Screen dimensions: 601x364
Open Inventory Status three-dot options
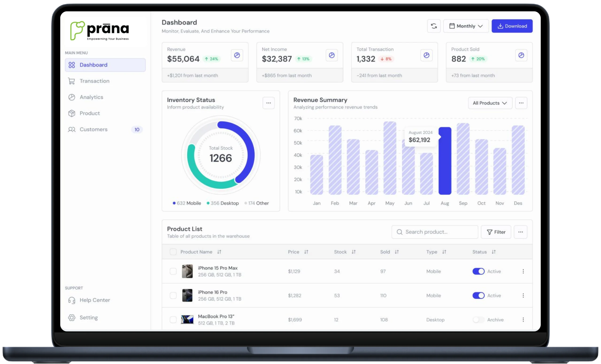click(269, 103)
